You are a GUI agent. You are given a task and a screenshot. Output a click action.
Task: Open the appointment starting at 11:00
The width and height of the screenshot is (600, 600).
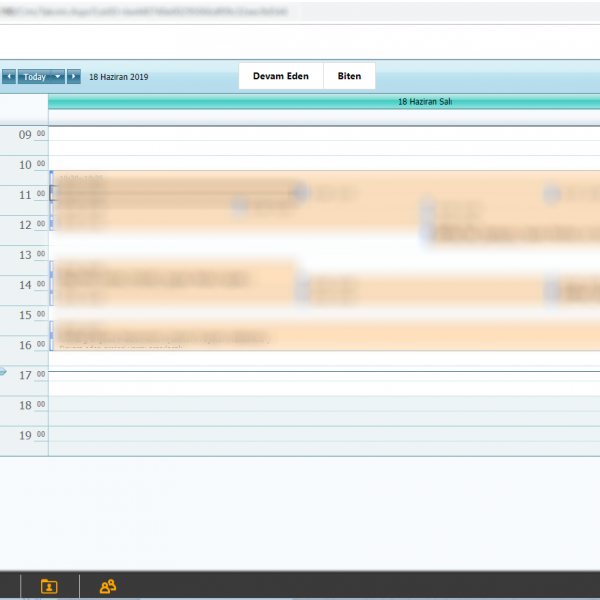coord(175,190)
